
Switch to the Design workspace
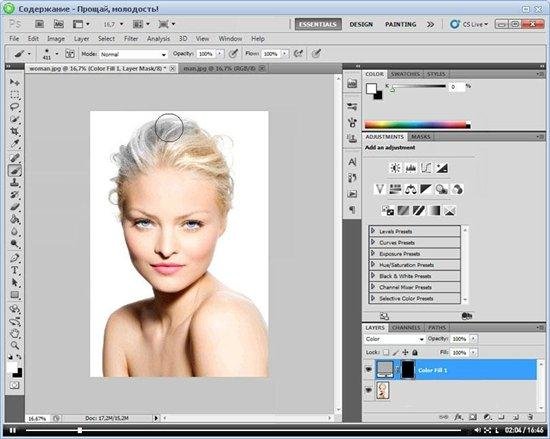pyautogui.click(x=361, y=24)
